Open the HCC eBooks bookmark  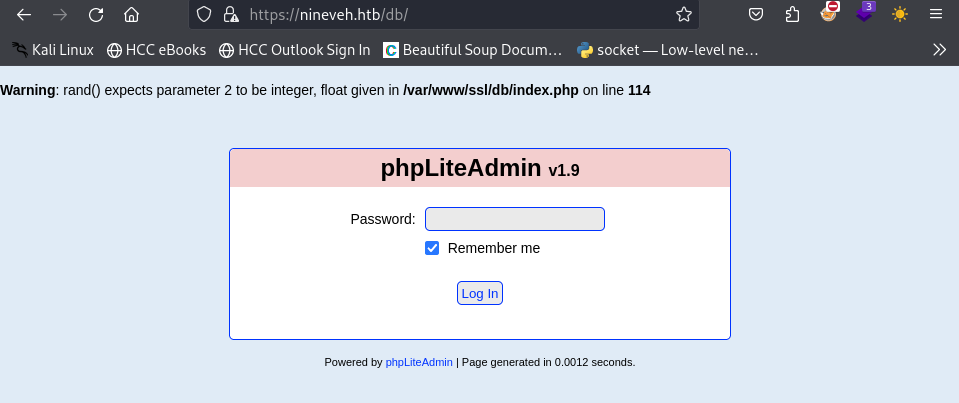coord(156,49)
